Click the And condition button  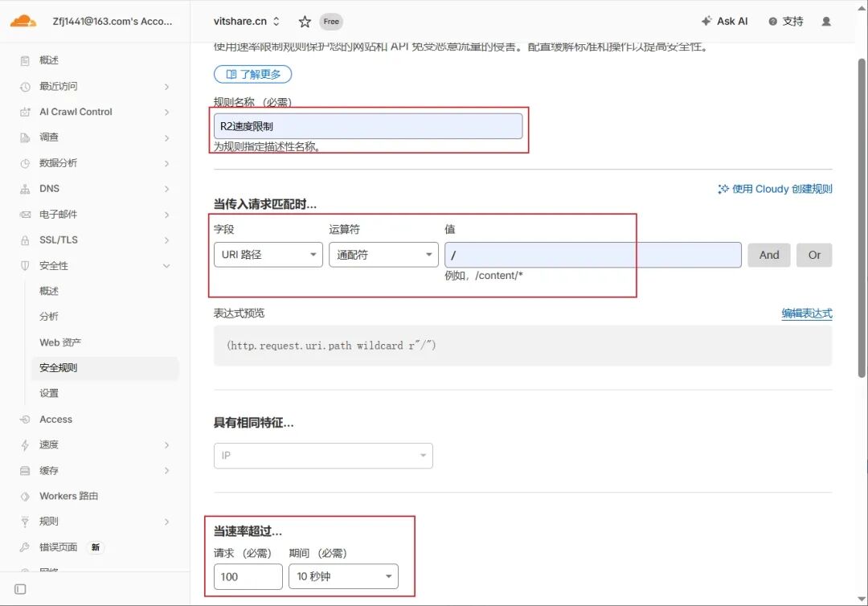(x=769, y=255)
